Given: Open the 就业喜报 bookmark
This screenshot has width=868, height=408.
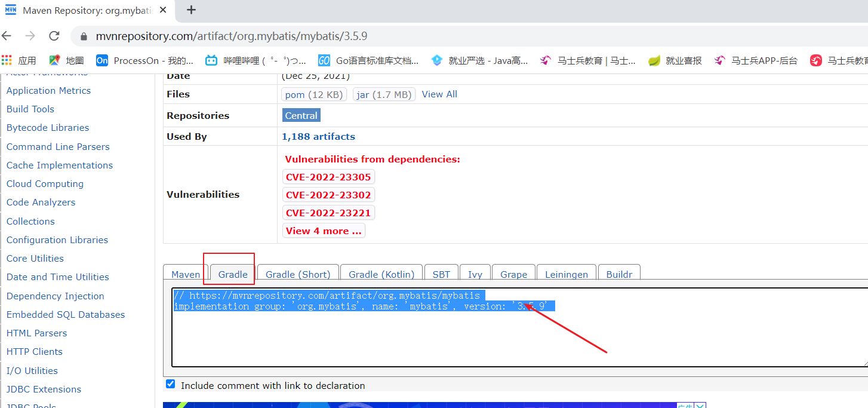Looking at the screenshot, I should click(x=675, y=60).
